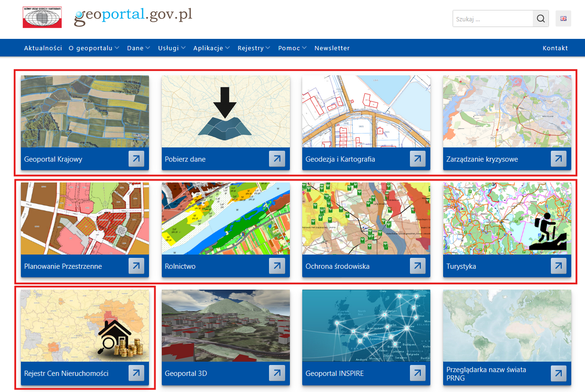This screenshot has width=585, height=392.
Task: Open Ochrona środowiska map thumbnail
Action: [366, 219]
